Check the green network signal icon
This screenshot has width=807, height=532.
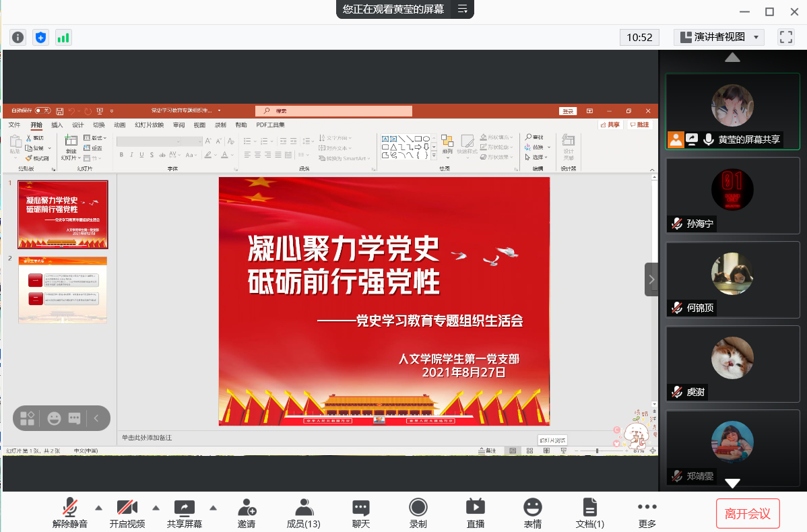[x=63, y=38]
